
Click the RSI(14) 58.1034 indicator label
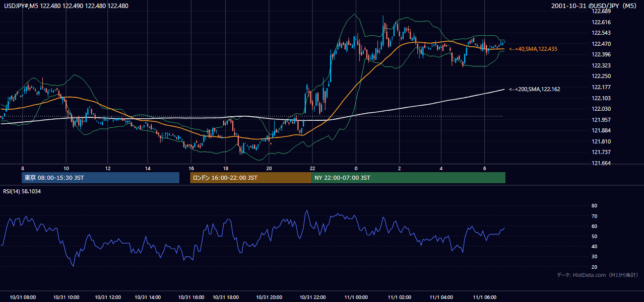(x=22, y=191)
